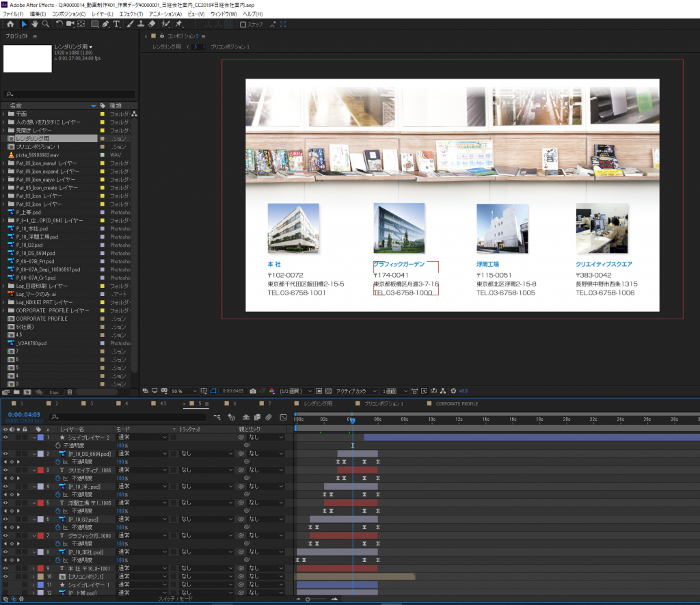
Task: Select the Hand tool
Action: point(35,24)
